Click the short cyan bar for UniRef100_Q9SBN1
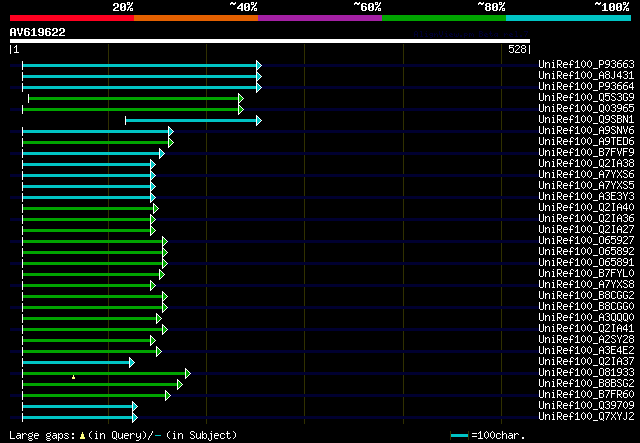 (191, 120)
